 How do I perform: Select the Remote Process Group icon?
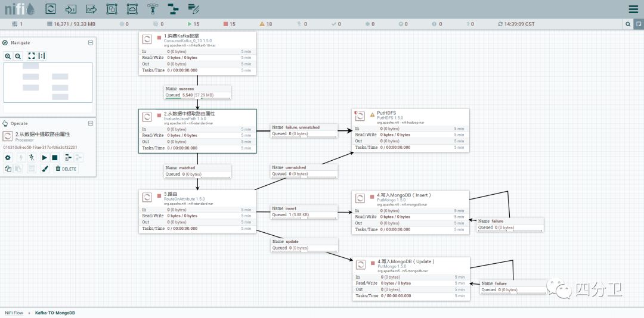(x=132, y=9)
